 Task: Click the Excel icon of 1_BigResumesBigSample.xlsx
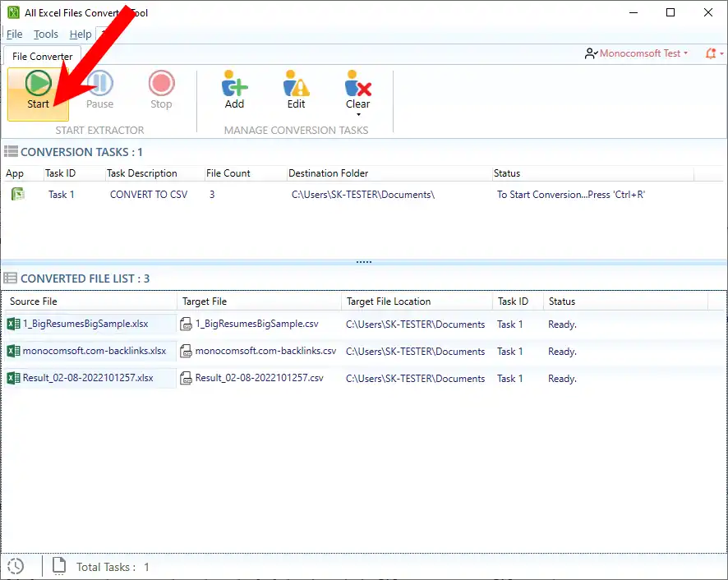coord(13,324)
